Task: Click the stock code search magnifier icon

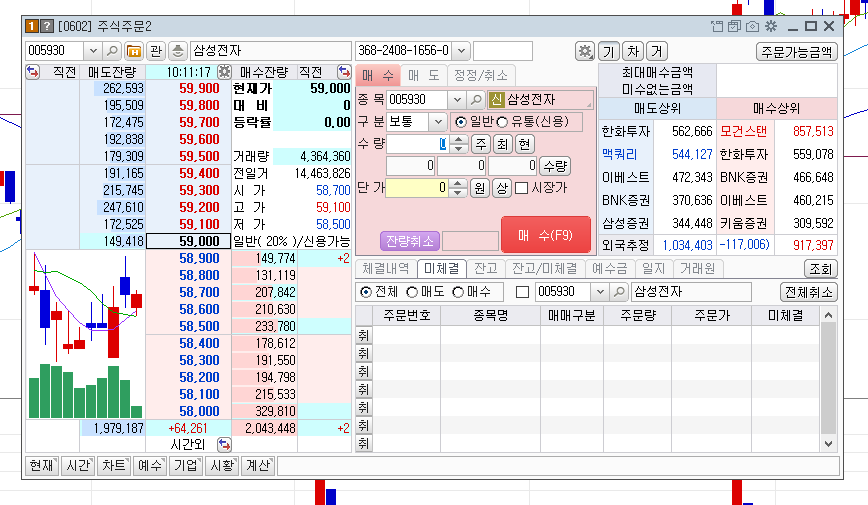Action: 112,51
